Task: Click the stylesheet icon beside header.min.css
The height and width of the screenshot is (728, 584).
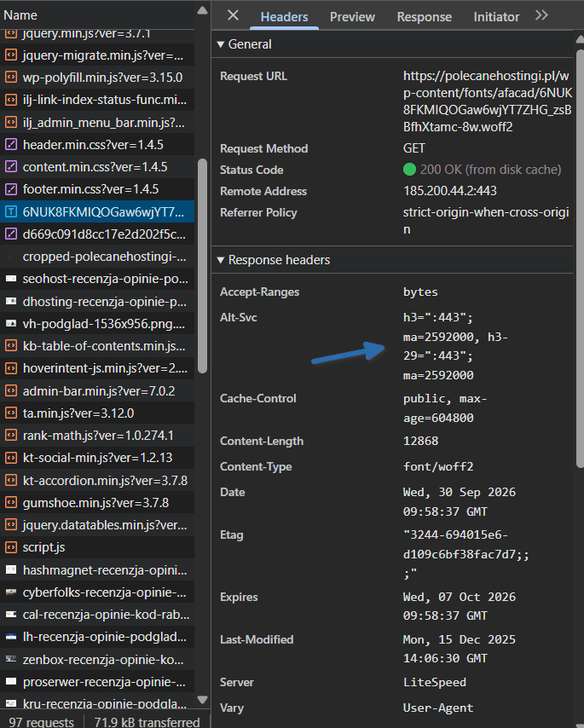Action: click(x=11, y=144)
